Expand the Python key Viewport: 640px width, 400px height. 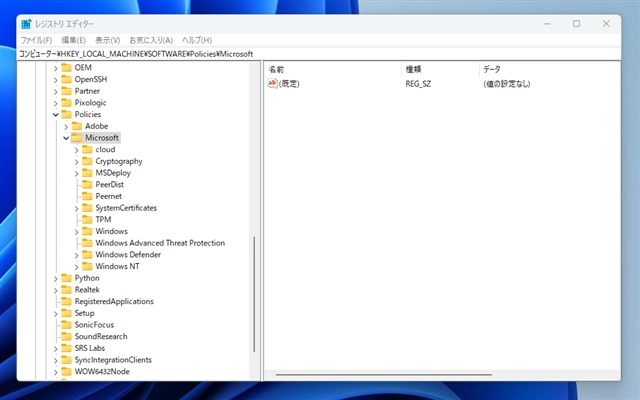coord(56,279)
